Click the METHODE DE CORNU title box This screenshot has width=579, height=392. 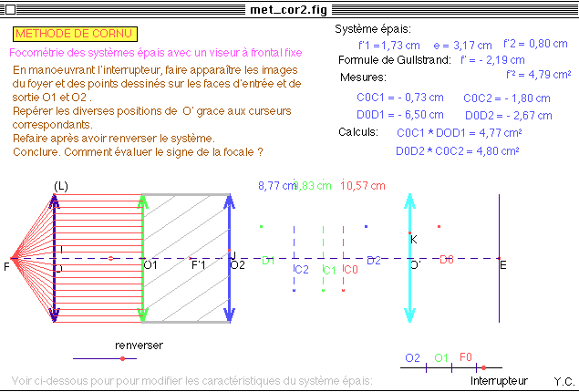point(76,34)
